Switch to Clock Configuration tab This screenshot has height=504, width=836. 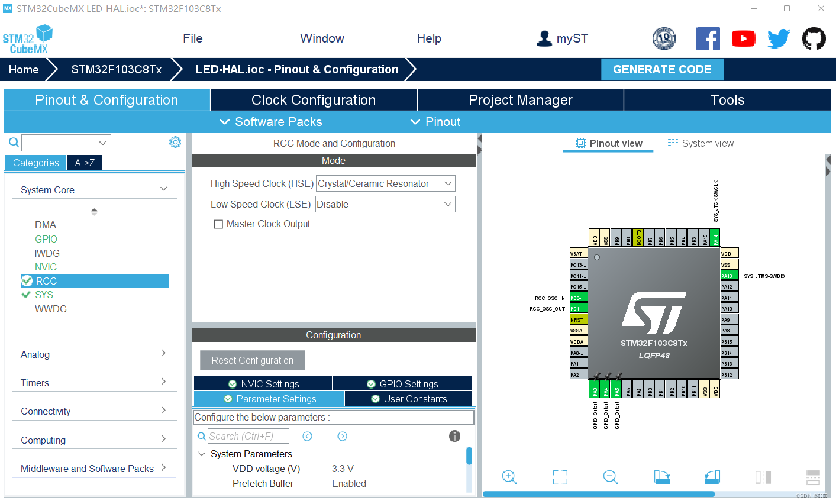(x=314, y=100)
